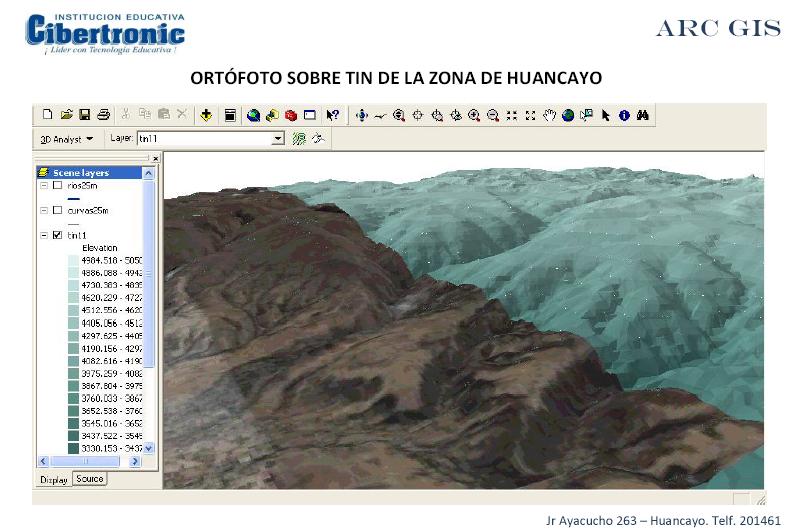This screenshot has height=529, width=789.
Task: Copy selection using Copy icon
Action: [x=145, y=115]
